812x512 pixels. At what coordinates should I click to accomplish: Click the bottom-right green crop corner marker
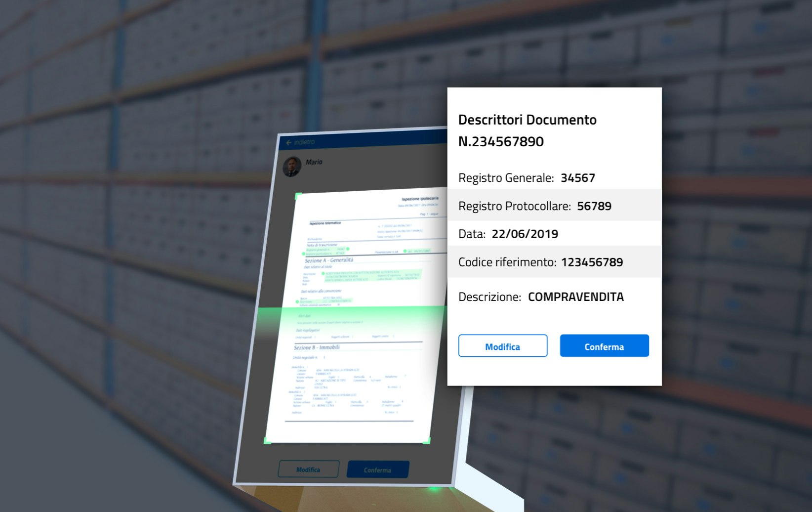427,440
